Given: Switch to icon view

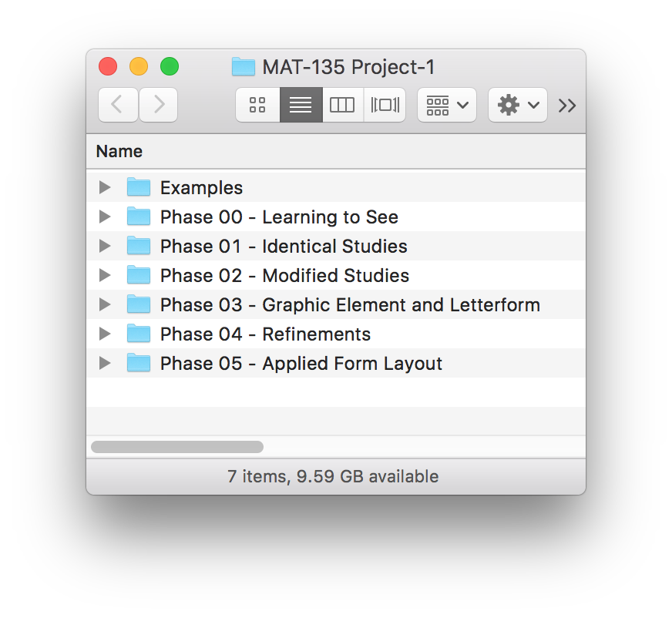Looking at the screenshot, I should [x=258, y=105].
